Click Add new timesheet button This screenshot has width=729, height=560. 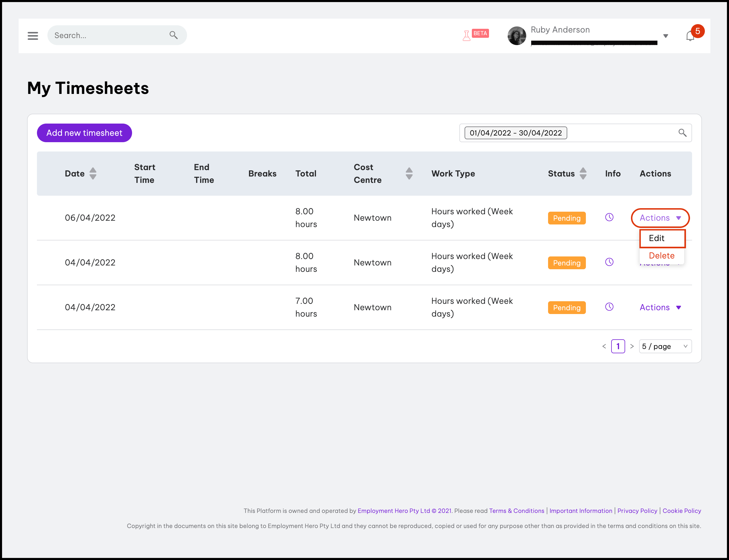pyautogui.click(x=84, y=133)
